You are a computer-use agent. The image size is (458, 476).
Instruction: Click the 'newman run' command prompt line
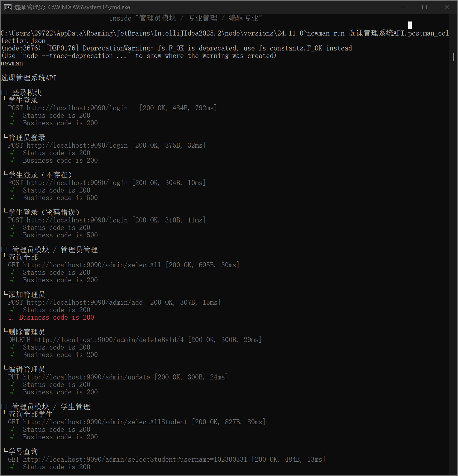click(x=225, y=37)
